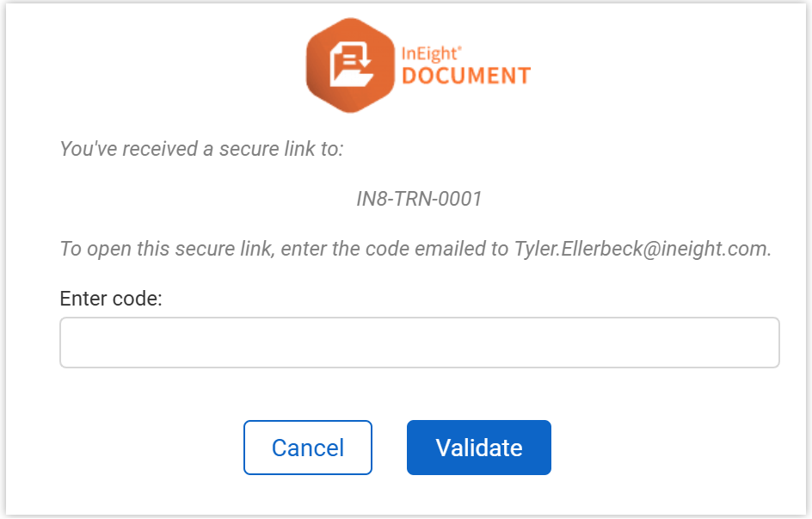812x519 pixels.
Task: Select the IN8-TRN-0001 transmittal reference
Action: coord(419,199)
